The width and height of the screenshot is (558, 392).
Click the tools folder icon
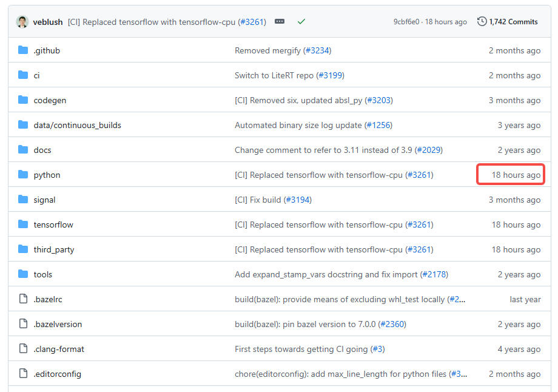point(23,274)
